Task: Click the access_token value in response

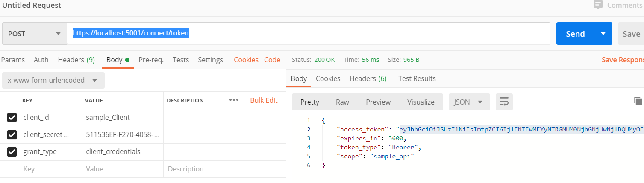Action: point(521,129)
